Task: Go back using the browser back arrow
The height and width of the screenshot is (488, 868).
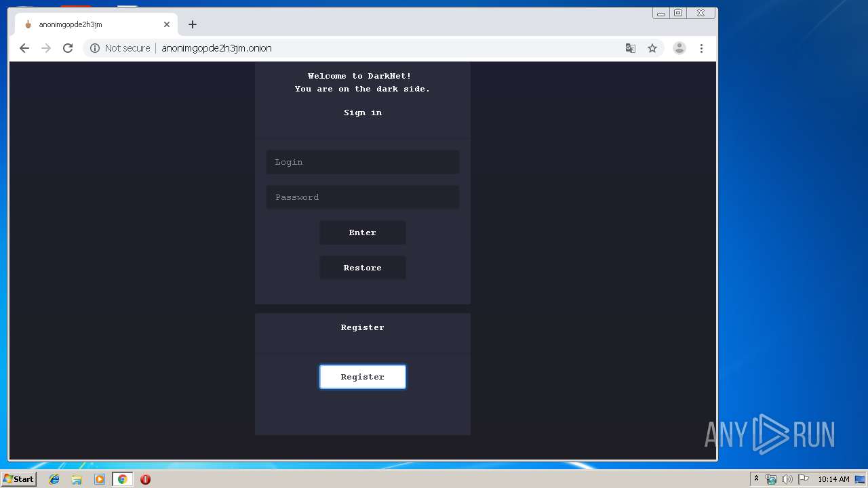Action: pos(24,48)
